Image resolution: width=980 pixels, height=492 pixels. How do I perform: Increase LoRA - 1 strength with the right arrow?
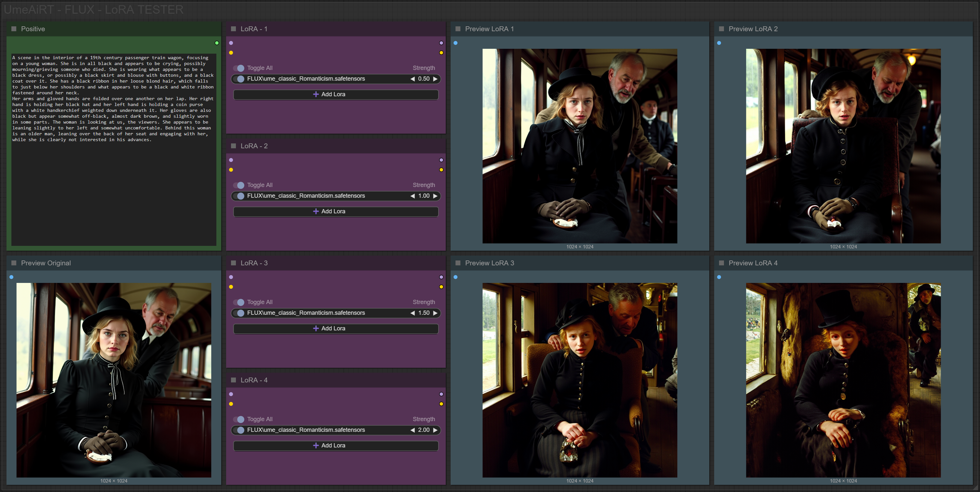435,79
